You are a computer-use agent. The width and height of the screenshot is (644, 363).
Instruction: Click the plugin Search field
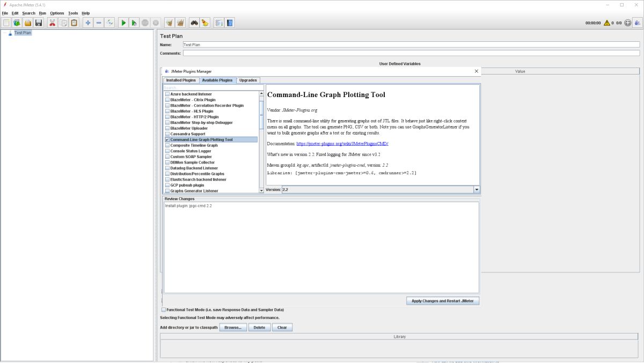214,87
